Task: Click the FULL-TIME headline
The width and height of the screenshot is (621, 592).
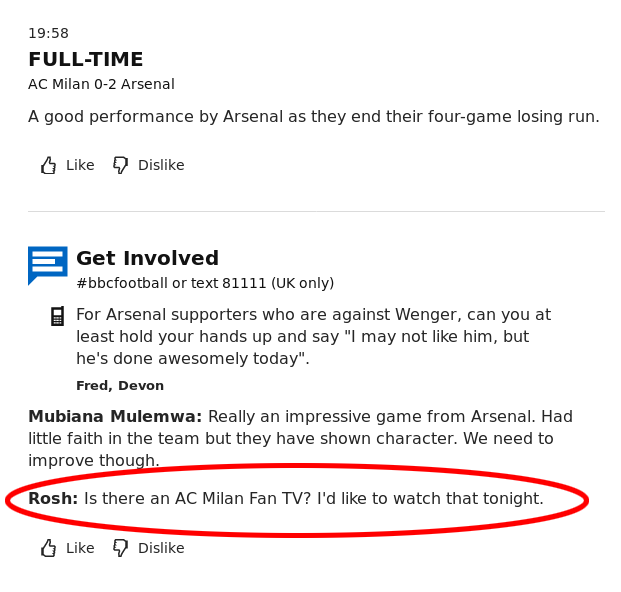Action: pos(86,59)
